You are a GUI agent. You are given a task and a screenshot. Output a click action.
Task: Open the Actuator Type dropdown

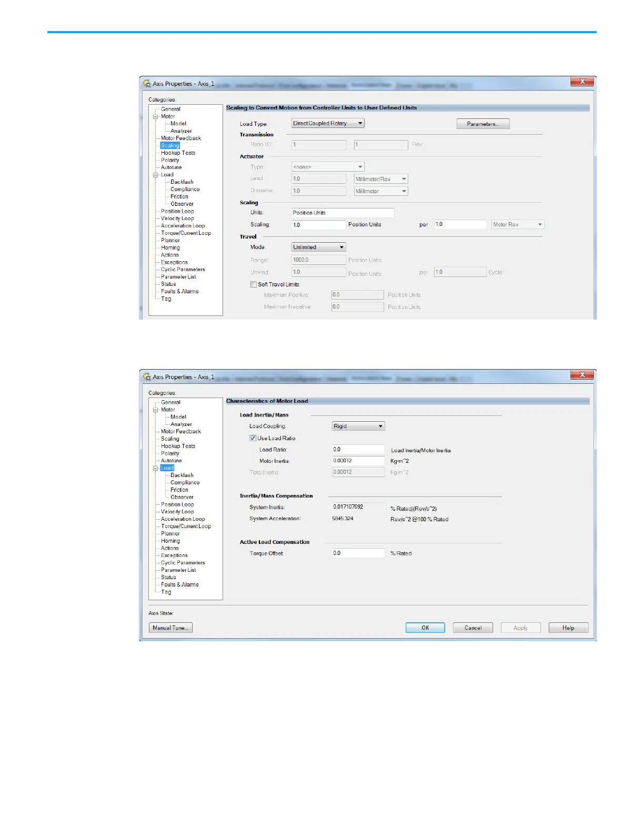point(328,167)
